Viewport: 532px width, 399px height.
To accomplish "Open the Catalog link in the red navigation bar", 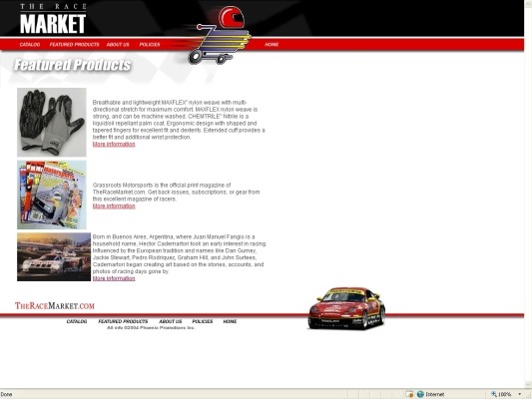I will coord(30,45).
